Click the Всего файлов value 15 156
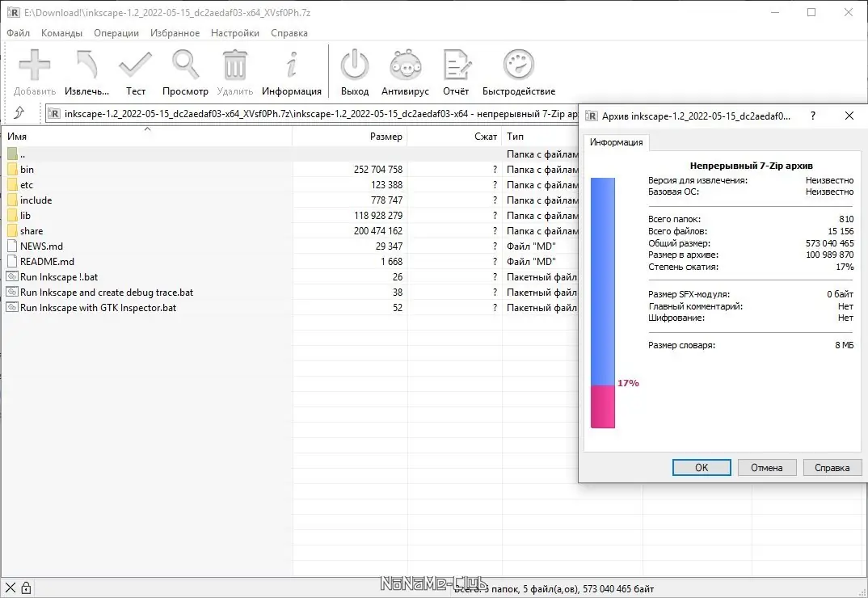 tap(841, 231)
